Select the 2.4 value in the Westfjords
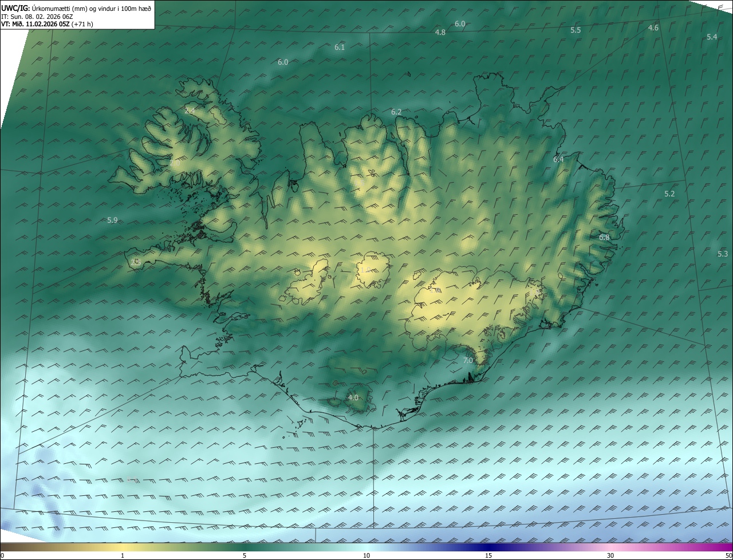This screenshot has width=733, height=560. coord(190,111)
